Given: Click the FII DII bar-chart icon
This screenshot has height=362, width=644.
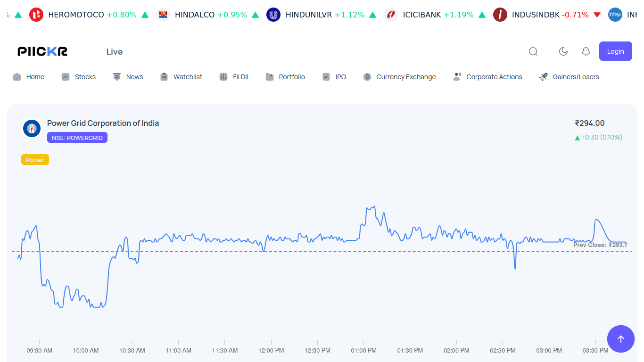Looking at the screenshot, I should 223,76.
